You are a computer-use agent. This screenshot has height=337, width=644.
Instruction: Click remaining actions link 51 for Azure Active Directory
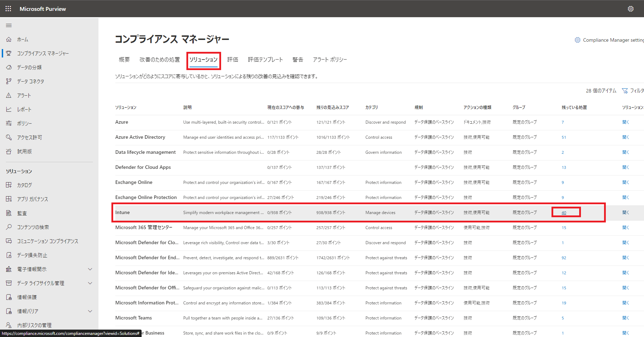coord(564,137)
